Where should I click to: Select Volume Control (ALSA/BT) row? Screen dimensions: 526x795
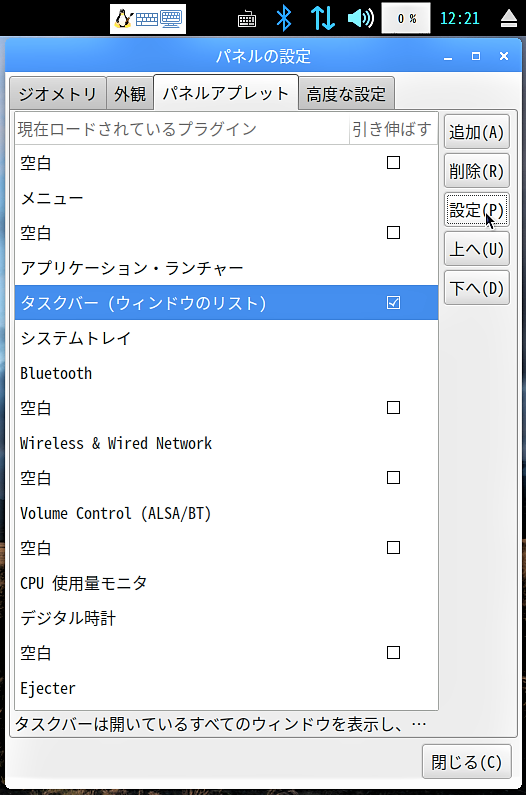(x=226, y=513)
